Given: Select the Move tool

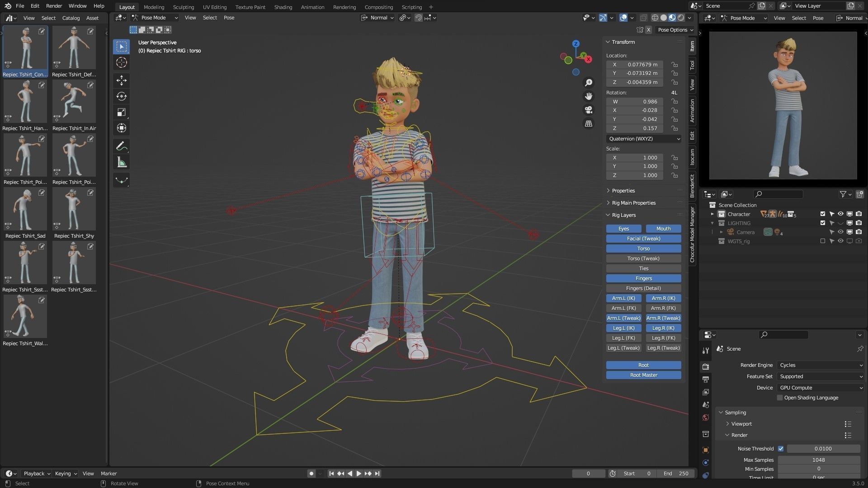Looking at the screenshot, I should click(x=121, y=80).
